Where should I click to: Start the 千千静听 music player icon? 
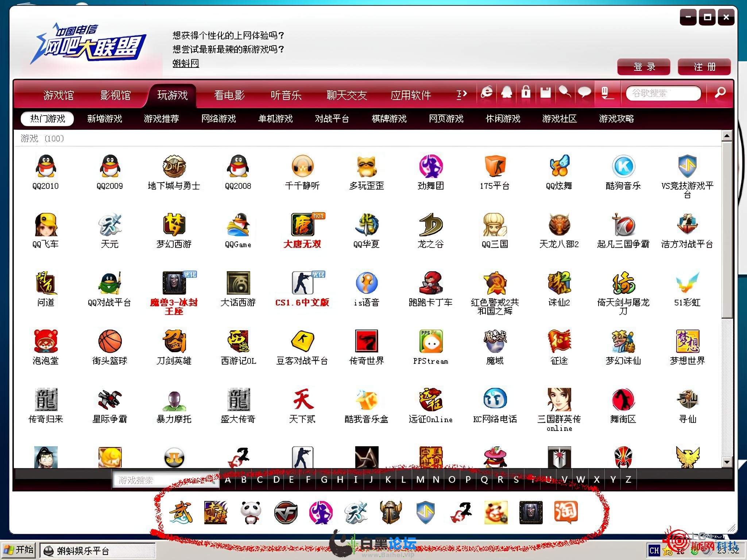tap(302, 166)
